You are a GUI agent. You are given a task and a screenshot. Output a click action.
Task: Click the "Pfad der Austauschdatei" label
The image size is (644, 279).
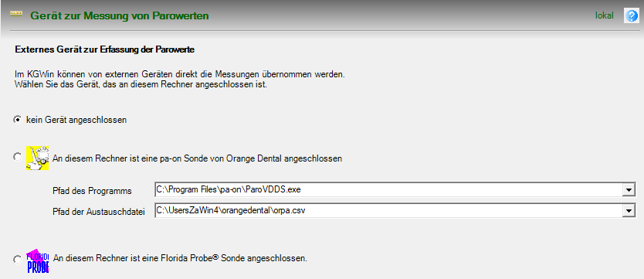99,212
